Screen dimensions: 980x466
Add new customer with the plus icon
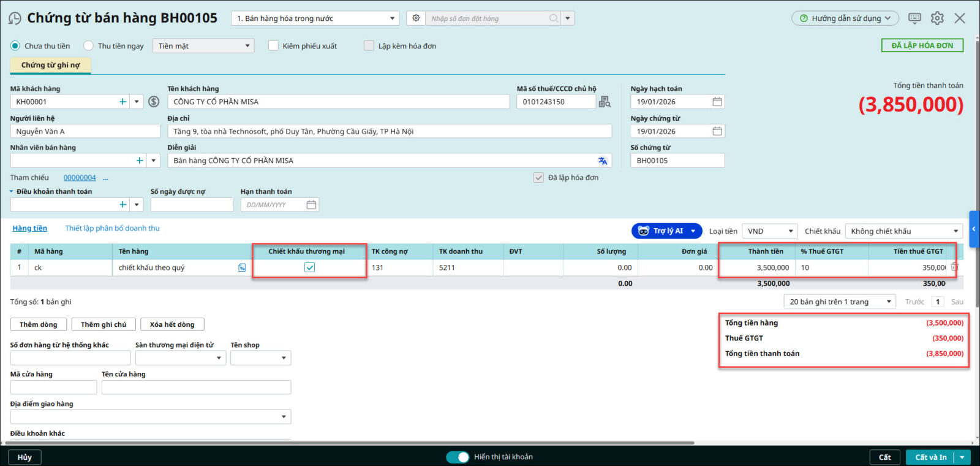tap(123, 102)
